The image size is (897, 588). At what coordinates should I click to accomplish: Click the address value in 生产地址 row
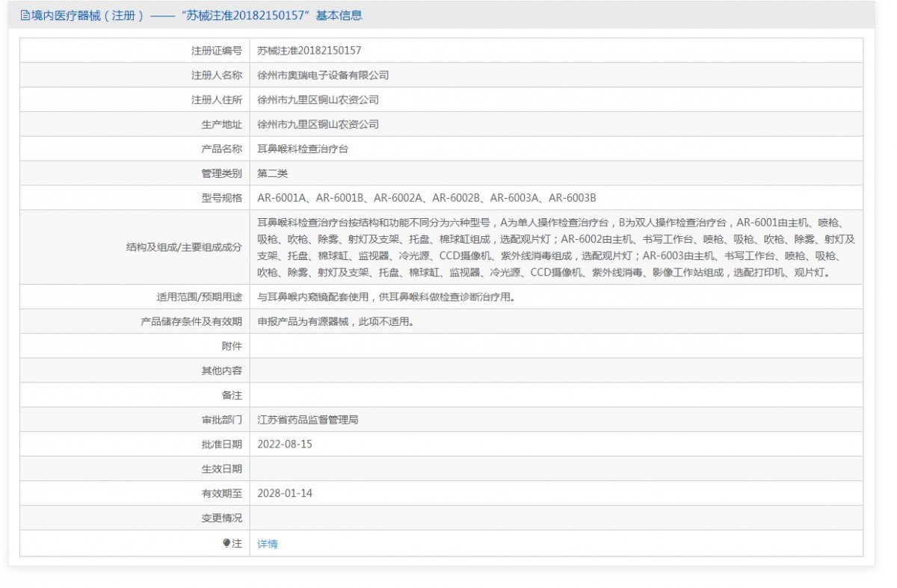318,125
